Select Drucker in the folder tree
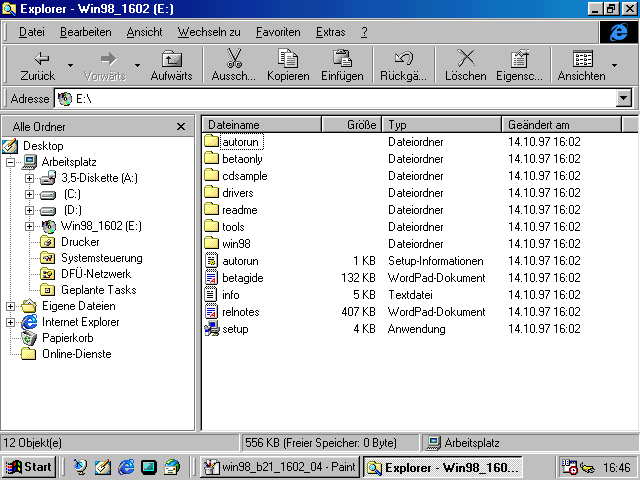This screenshot has width=640, height=480. pyautogui.click(x=80, y=242)
